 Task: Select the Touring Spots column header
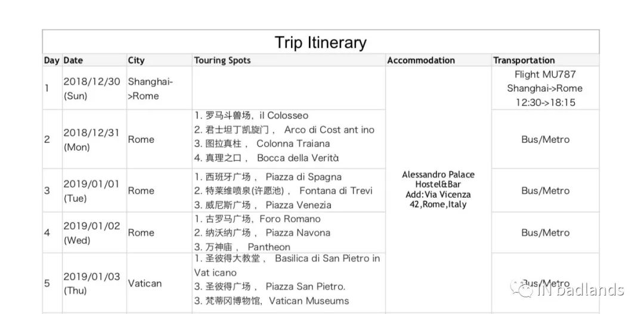tap(222, 60)
